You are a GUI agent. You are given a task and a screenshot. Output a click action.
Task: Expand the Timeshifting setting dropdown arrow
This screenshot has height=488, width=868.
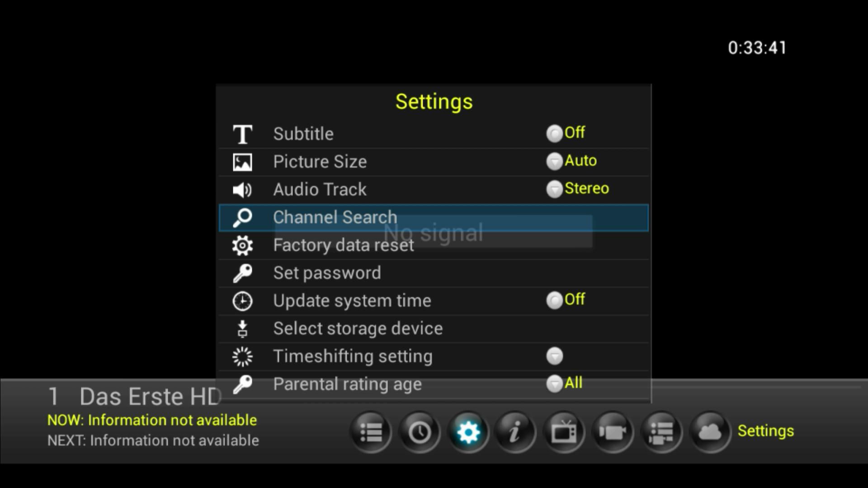tap(554, 356)
